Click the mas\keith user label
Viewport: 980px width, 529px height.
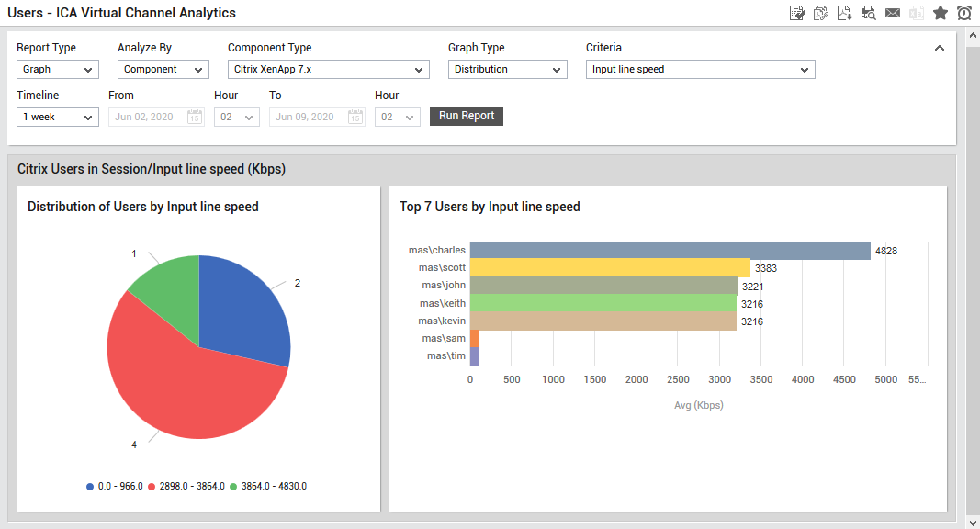(x=443, y=303)
